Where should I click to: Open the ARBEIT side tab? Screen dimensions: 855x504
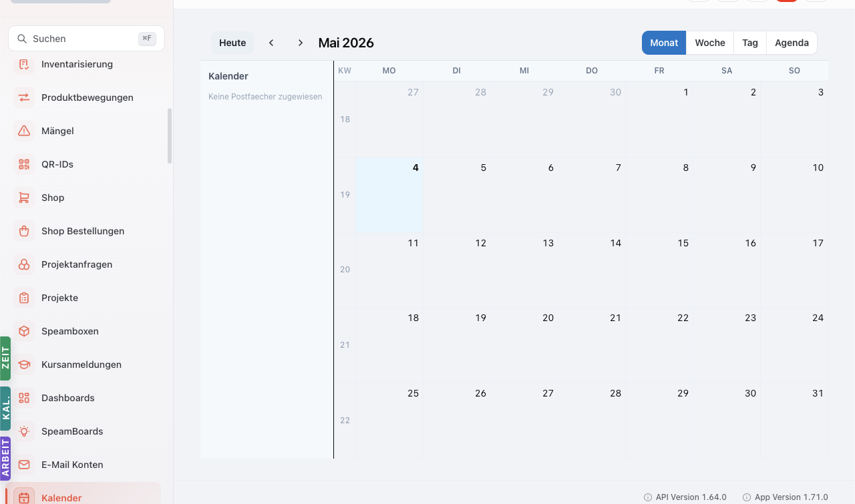(5, 459)
